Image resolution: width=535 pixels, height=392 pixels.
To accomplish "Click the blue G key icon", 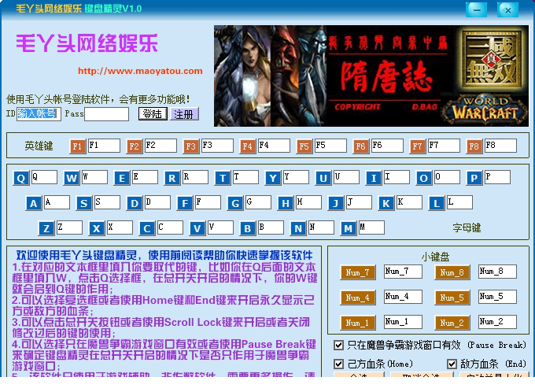I will coord(235,204).
